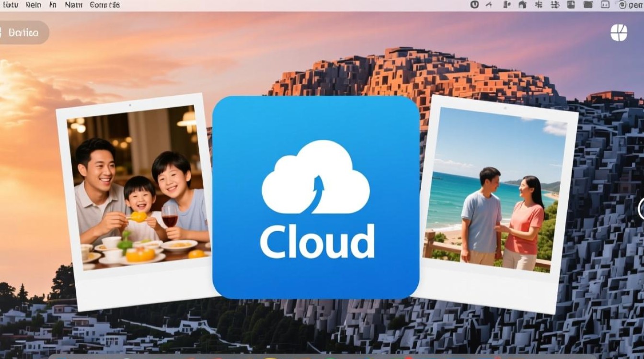Viewport: 644px width, 359px height.
Task: Open the leftmost menu in the menu bar
Action: (10, 5)
